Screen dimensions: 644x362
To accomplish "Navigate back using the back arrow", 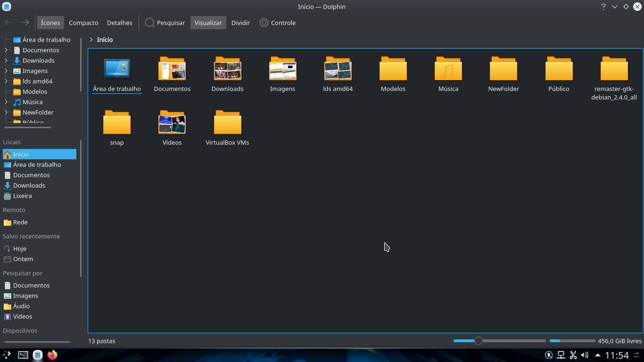I will (8, 22).
